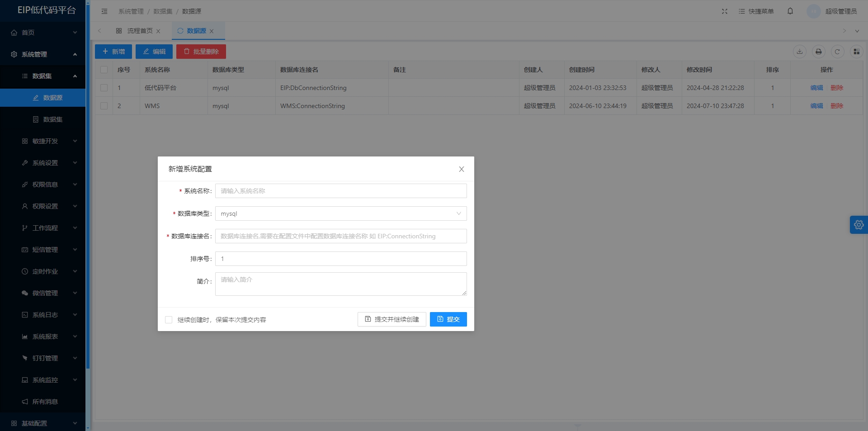Expand 系统报表 sidebar menu
Viewport: 868px width, 431px height.
click(x=43, y=336)
